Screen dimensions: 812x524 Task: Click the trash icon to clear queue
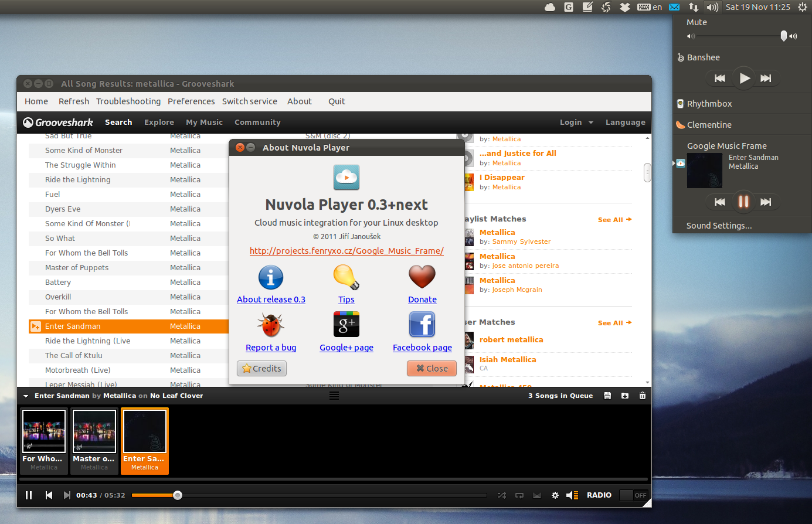(x=643, y=396)
